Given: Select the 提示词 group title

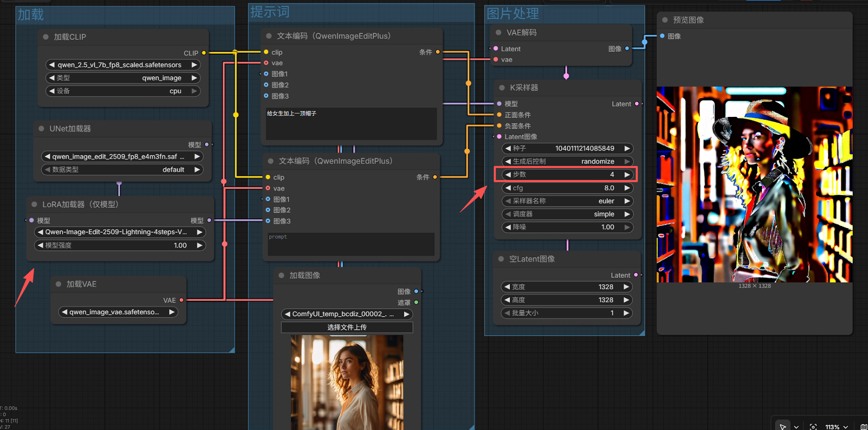Looking at the screenshot, I should point(270,12).
